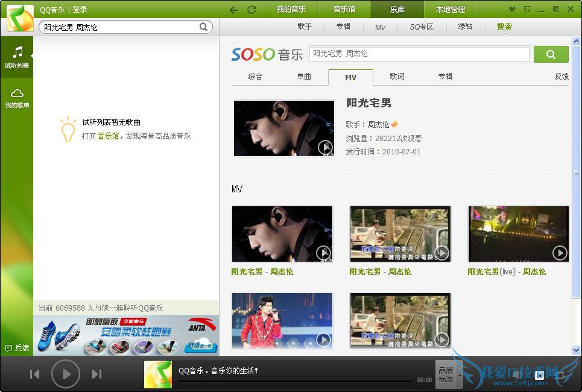This screenshot has width=582, height=392.
Task: Select 搜索 sub-navigation item
Action: 504,27
